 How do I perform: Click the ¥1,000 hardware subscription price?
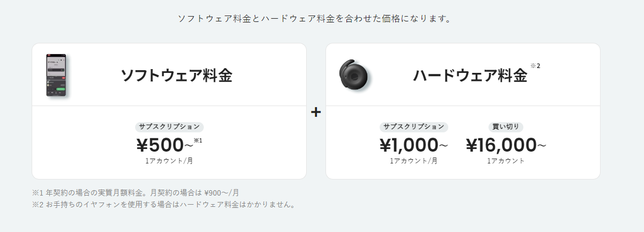409,145
